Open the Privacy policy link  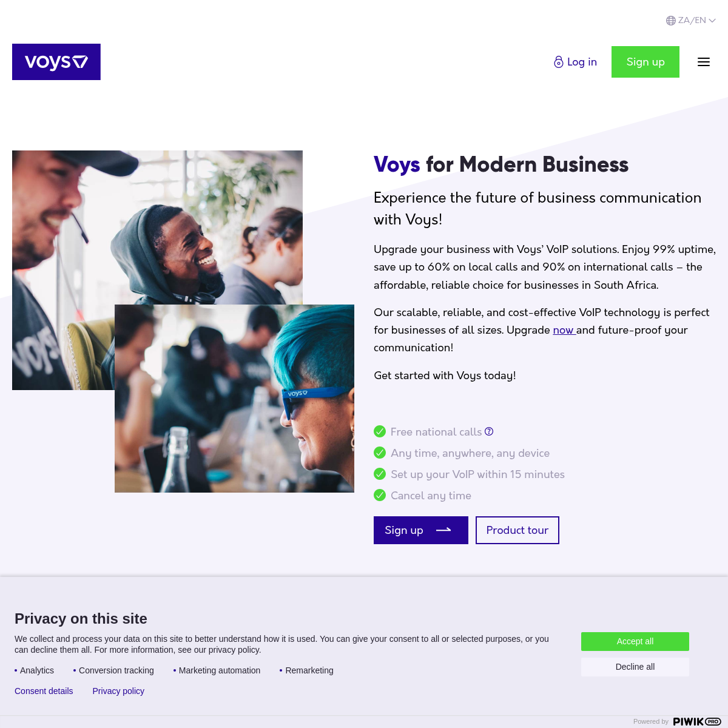pyautogui.click(x=118, y=691)
